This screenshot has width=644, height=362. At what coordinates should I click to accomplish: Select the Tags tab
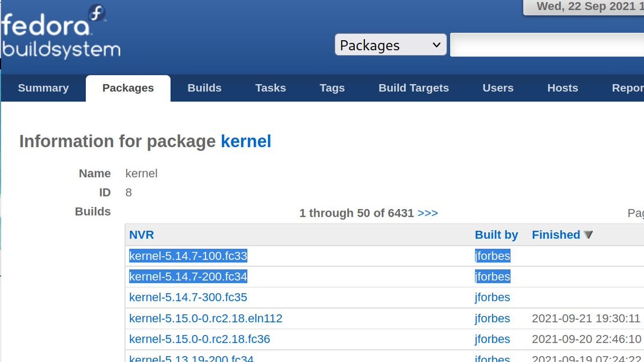tap(332, 88)
